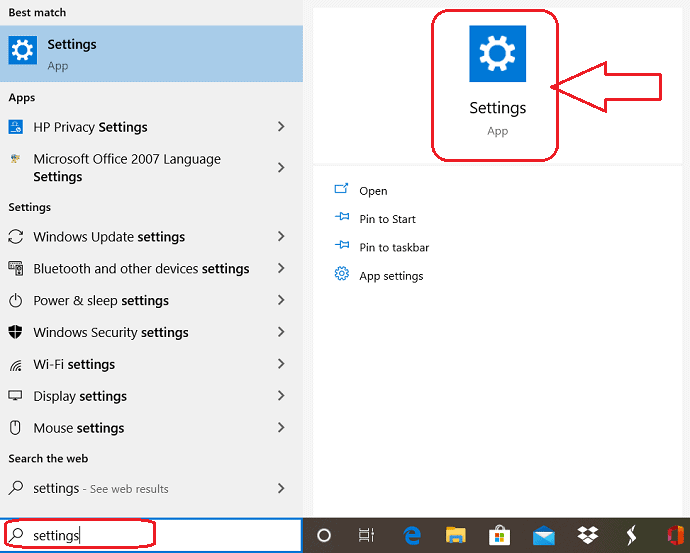Viewport: 690px width, 553px height.
Task: Choose Open in the Settings app actions
Action: 373,191
